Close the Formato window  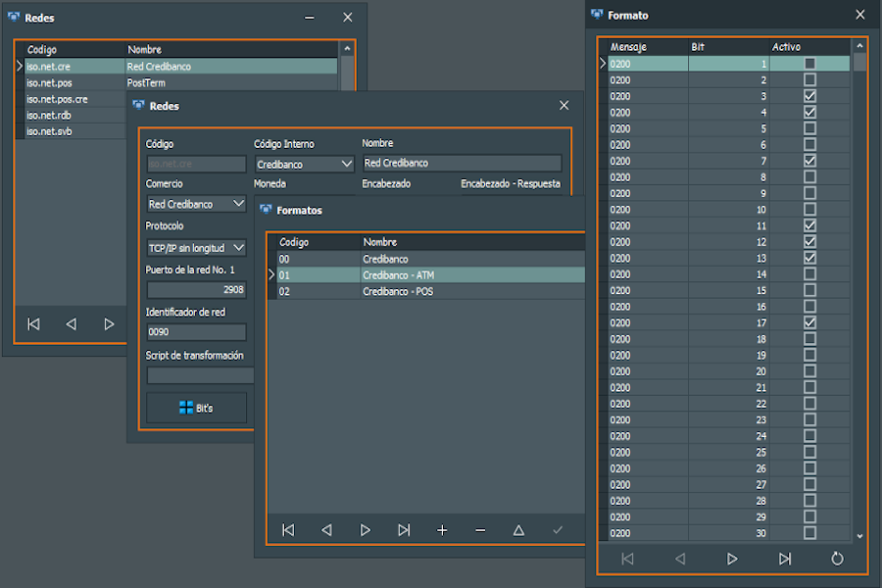(859, 15)
